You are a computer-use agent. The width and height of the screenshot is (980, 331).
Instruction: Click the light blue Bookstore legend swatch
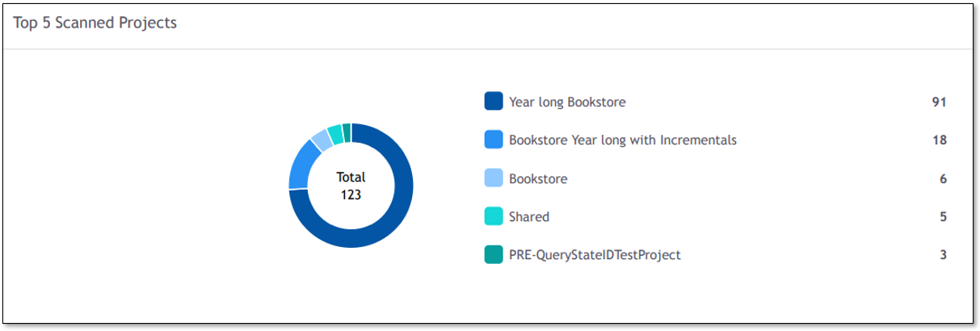[494, 178]
